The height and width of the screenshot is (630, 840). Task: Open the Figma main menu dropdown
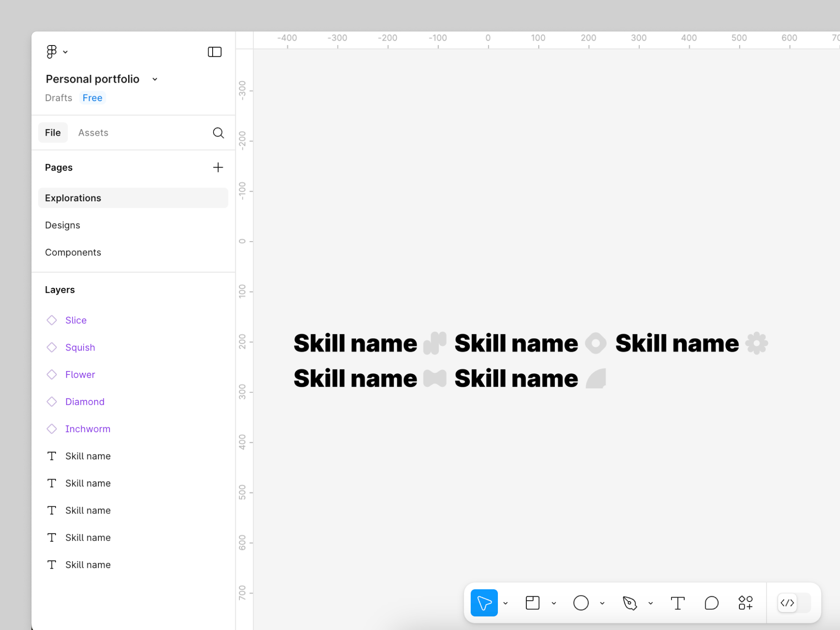[x=56, y=52]
